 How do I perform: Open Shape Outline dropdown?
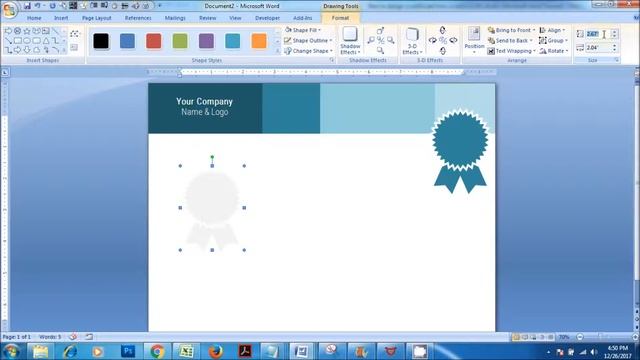pyautogui.click(x=308, y=40)
